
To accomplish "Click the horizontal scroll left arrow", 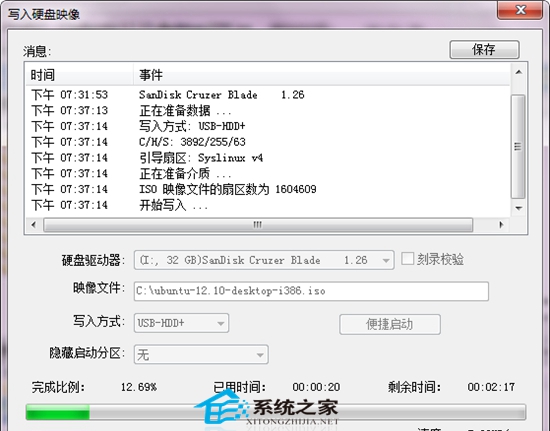I will coord(34,225).
